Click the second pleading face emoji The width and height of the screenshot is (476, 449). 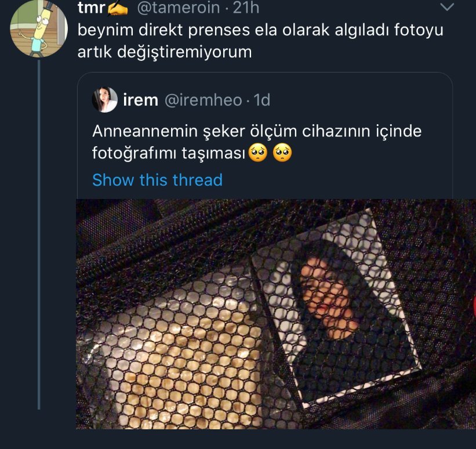[x=283, y=154]
